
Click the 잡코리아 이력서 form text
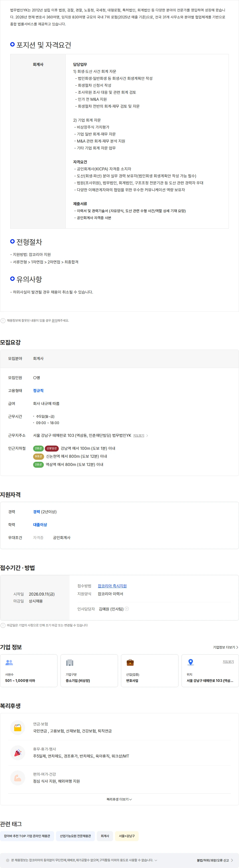[x=110, y=594]
